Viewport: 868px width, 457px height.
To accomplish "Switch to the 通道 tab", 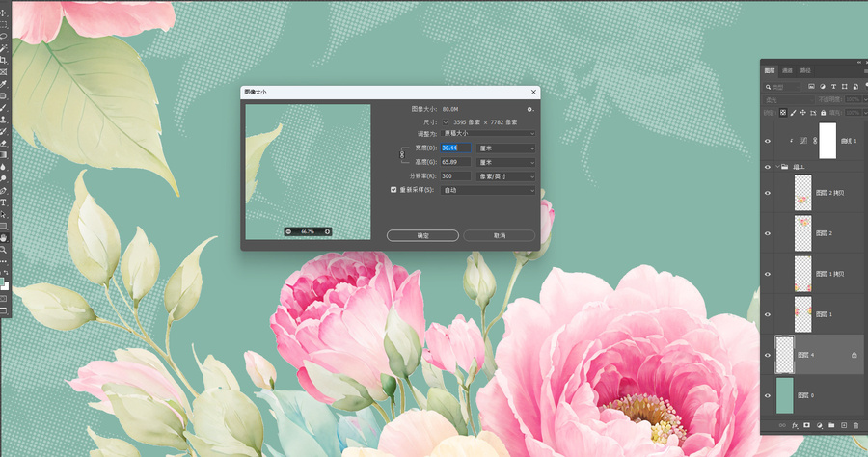I will 787,70.
